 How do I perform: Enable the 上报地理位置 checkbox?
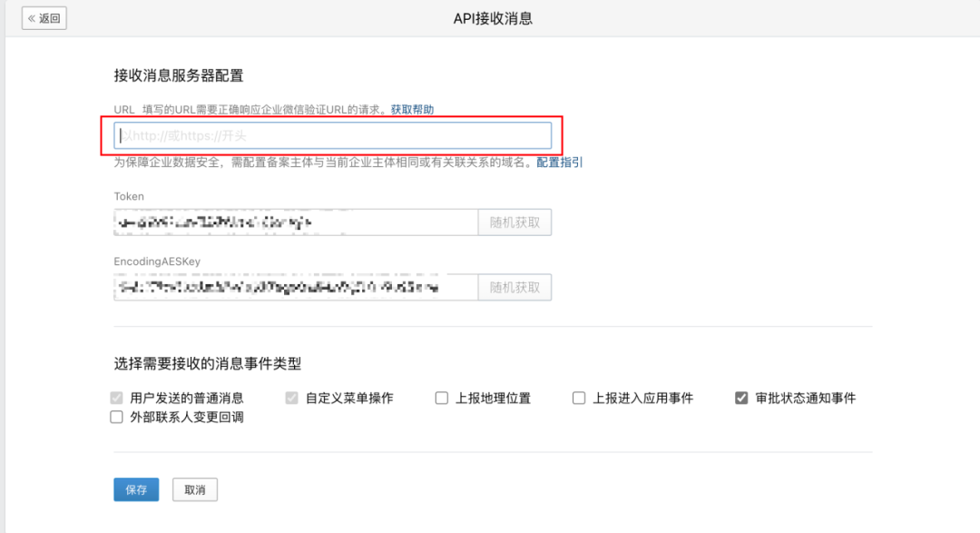[441, 398]
